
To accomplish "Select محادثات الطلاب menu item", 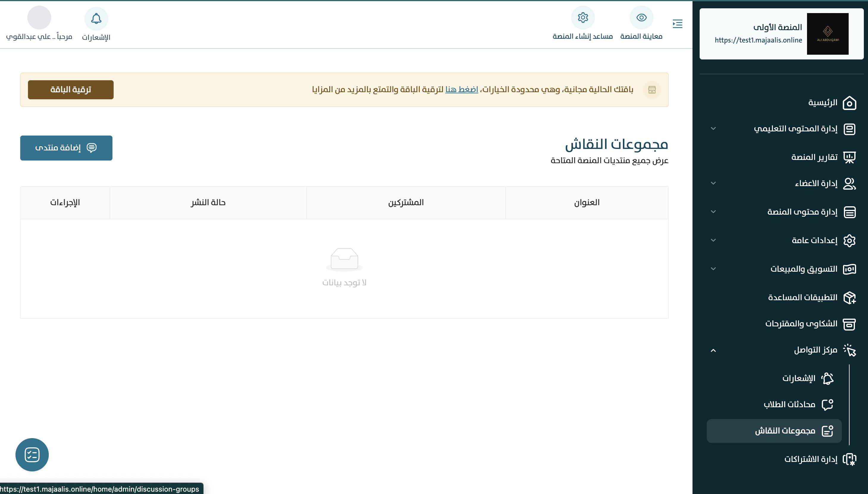I will coord(789,405).
